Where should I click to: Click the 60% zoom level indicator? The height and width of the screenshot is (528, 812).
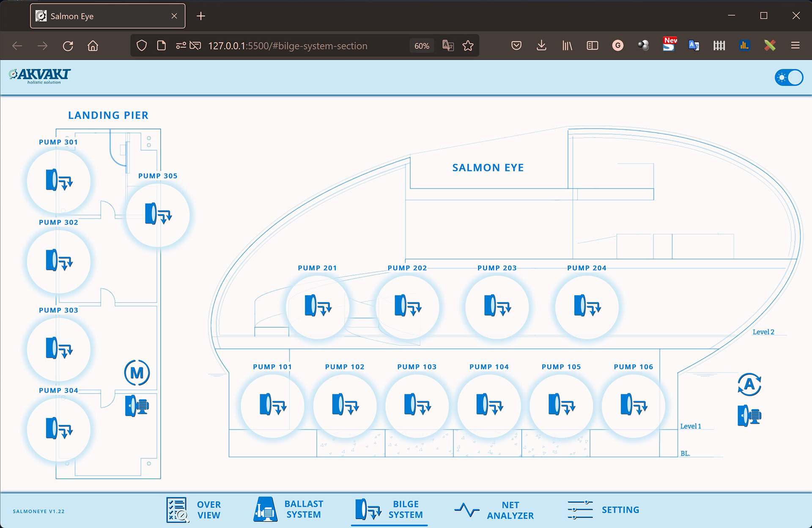click(421, 46)
